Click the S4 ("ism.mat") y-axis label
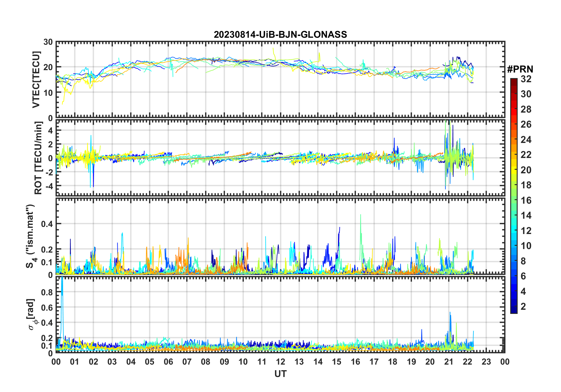The image size is (561, 392). click(30, 236)
